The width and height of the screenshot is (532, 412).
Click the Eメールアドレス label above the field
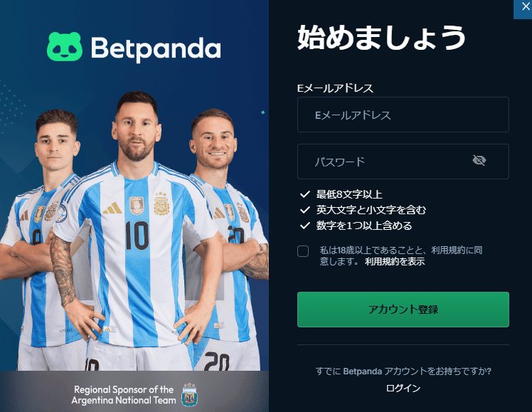(x=335, y=88)
